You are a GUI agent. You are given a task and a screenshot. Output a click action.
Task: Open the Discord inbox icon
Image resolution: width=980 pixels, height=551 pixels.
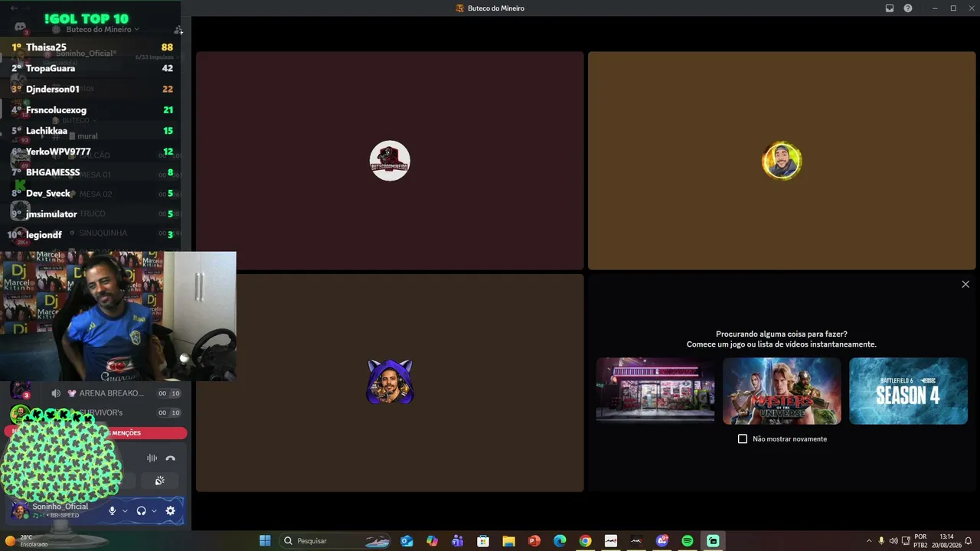tap(890, 8)
